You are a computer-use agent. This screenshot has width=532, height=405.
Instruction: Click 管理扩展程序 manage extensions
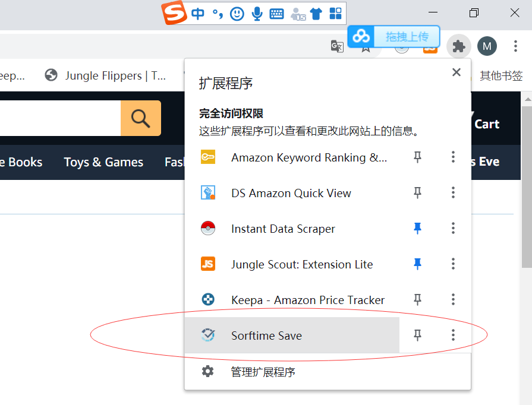[x=263, y=372]
